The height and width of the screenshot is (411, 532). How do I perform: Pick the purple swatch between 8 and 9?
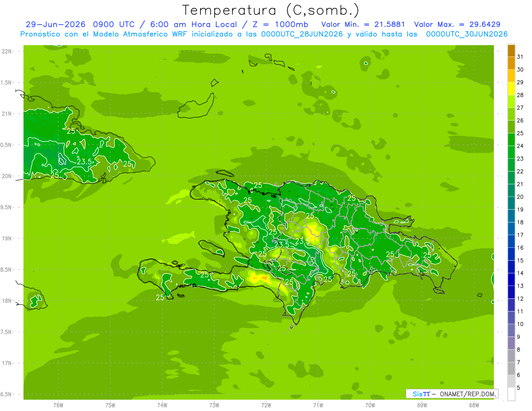coord(511,343)
